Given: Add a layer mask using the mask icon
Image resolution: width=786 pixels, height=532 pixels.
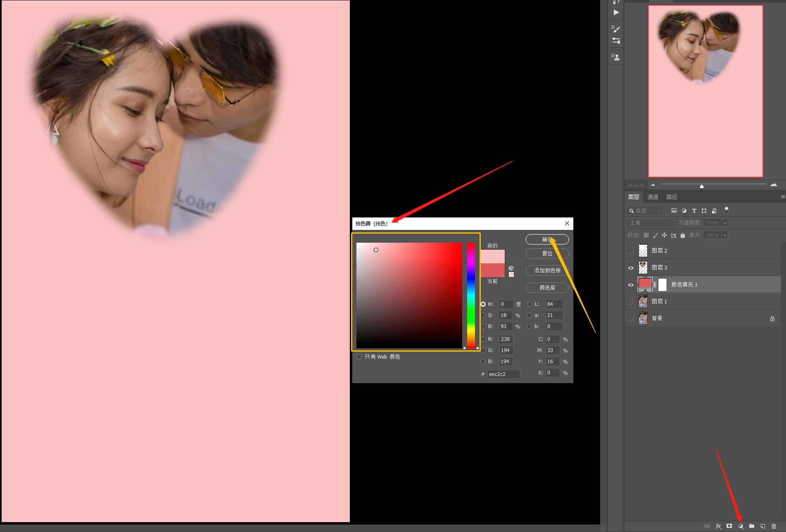Looking at the screenshot, I should 729,526.
